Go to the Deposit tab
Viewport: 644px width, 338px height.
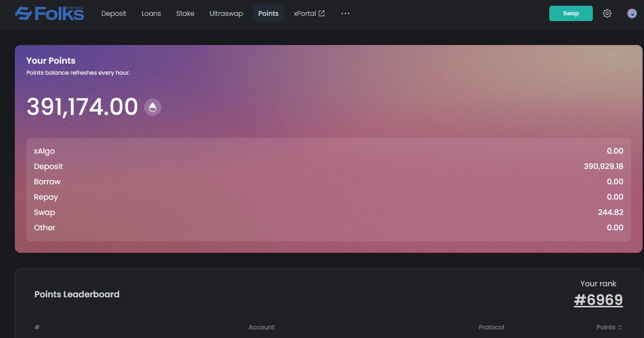(114, 13)
